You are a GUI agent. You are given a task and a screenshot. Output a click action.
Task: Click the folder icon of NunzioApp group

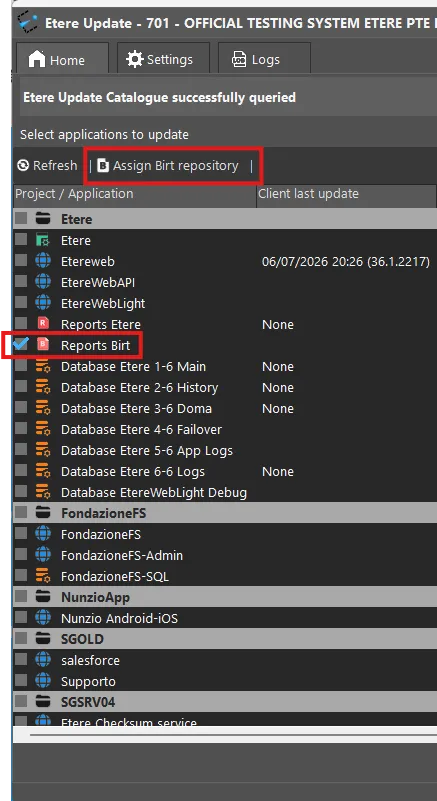coord(43,597)
